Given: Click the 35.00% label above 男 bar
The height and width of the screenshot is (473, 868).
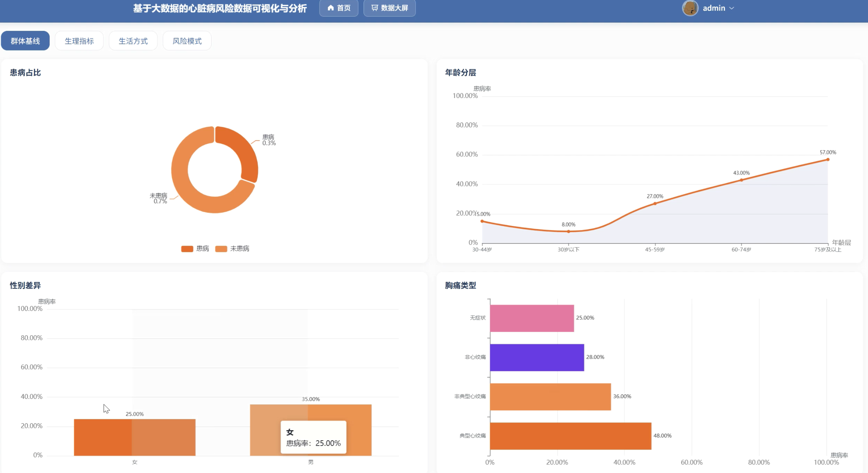Looking at the screenshot, I should (311, 399).
